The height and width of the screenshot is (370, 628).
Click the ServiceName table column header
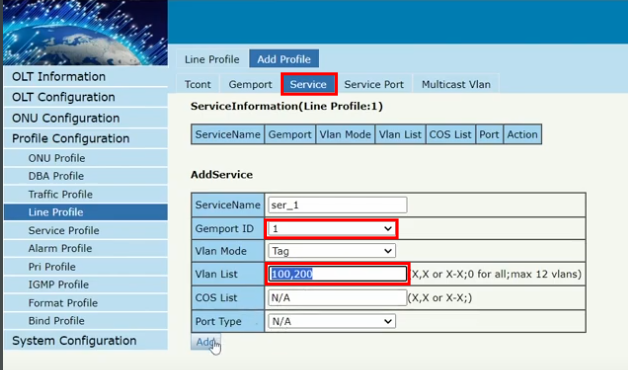[x=228, y=134]
